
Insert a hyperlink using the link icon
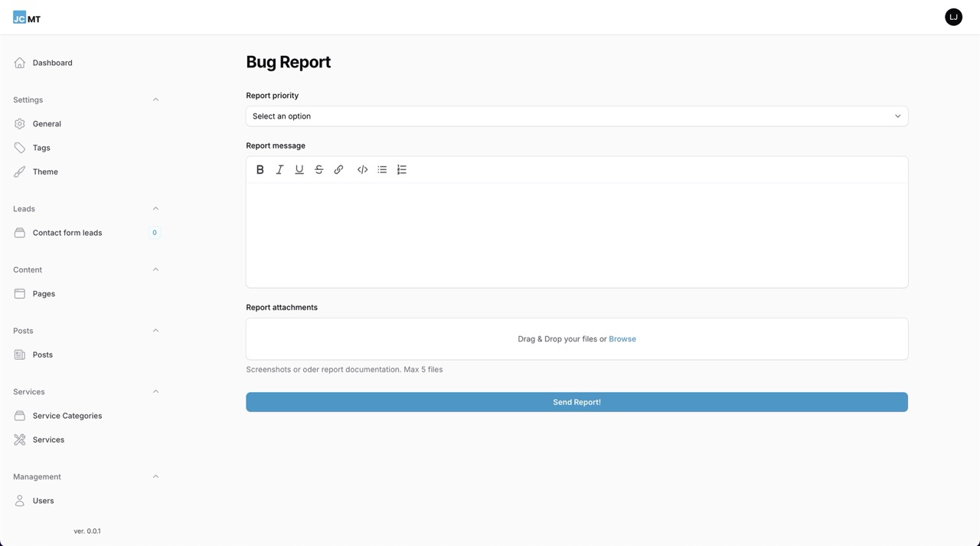coord(338,169)
